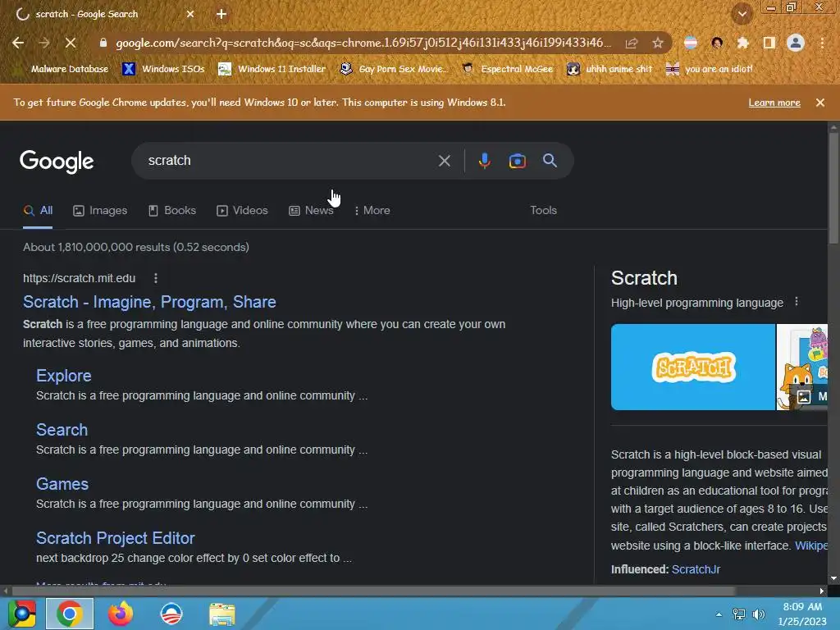Open the search Tools options

(543, 211)
